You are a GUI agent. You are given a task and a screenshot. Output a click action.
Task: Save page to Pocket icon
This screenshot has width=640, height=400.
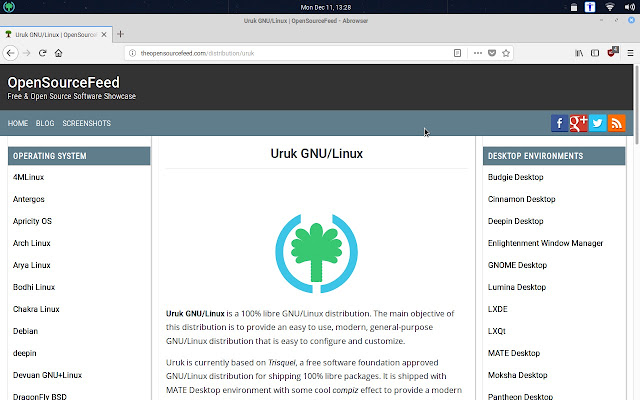pyautogui.click(x=492, y=53)
